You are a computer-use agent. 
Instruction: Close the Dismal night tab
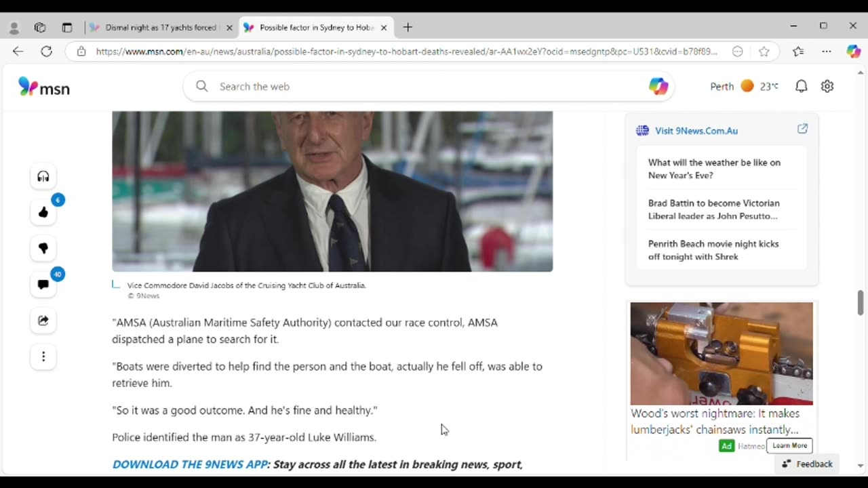tap(229, 28)
